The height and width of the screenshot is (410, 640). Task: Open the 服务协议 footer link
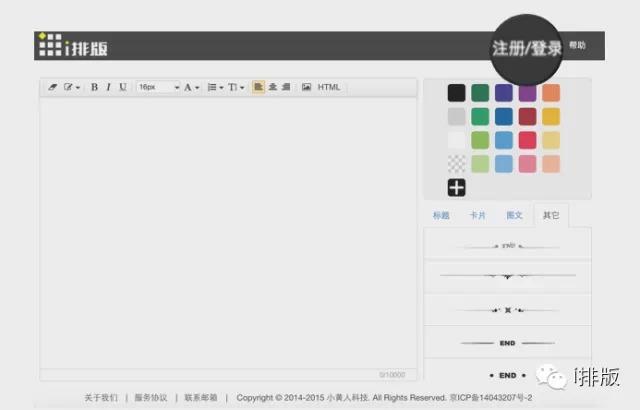point(151,397)
